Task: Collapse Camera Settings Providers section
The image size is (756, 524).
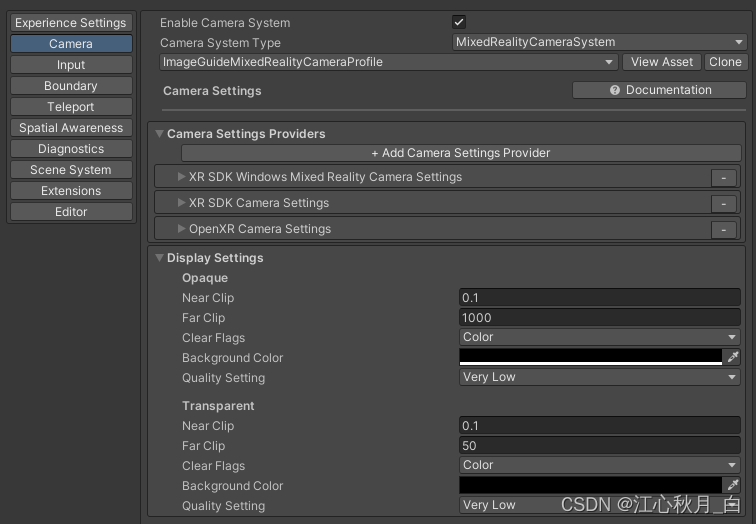Action: coord(159,134)
